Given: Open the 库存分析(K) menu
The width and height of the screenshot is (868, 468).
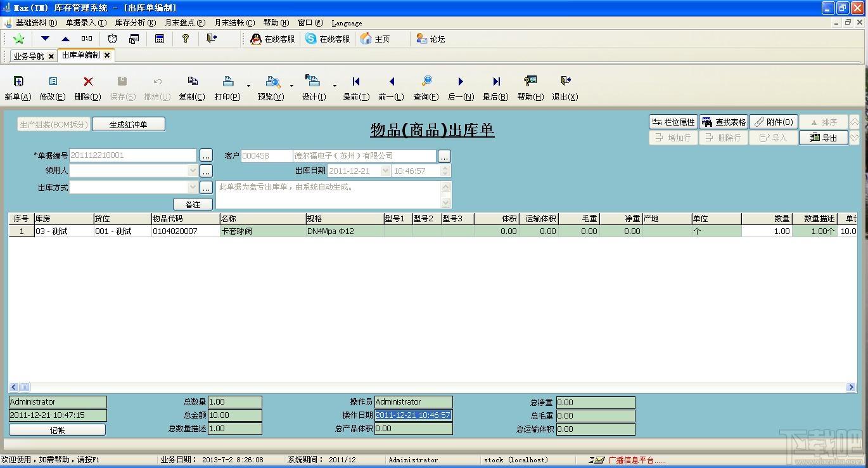Looking at the screenshot, I should click(135, 23).
